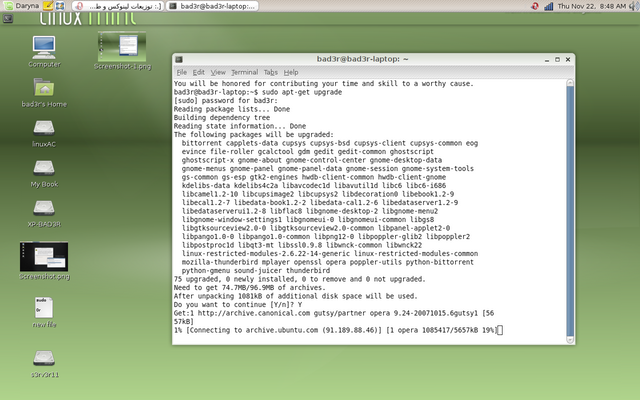Viewport: 640px width, 400px height.
Task: Close the terminal window
Action: click(x=568, y=60)
